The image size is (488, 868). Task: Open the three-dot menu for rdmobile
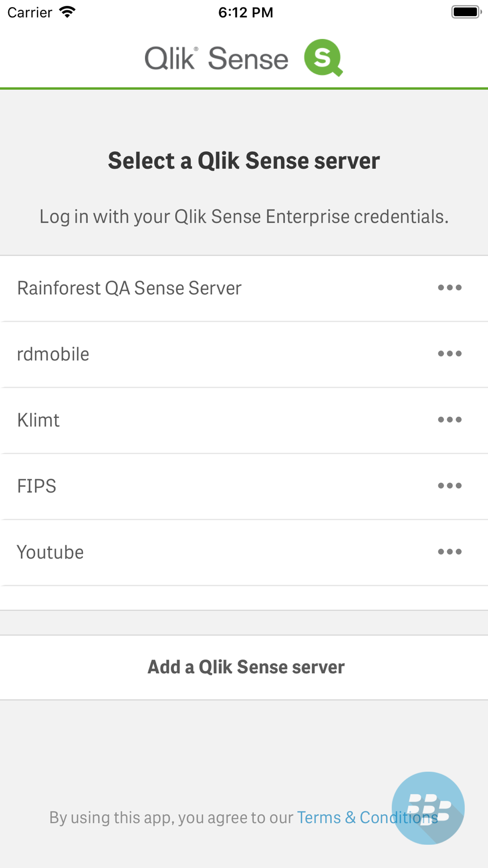point(449,354)
